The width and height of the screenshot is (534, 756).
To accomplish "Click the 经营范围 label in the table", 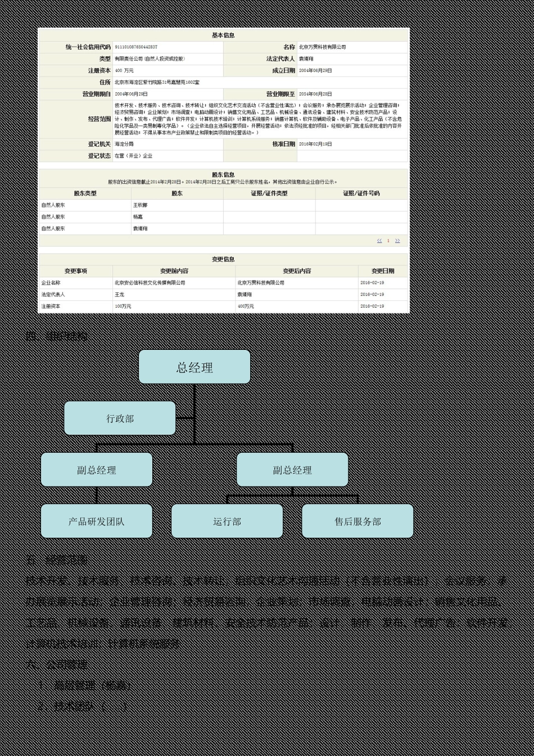I will (99, 119).
